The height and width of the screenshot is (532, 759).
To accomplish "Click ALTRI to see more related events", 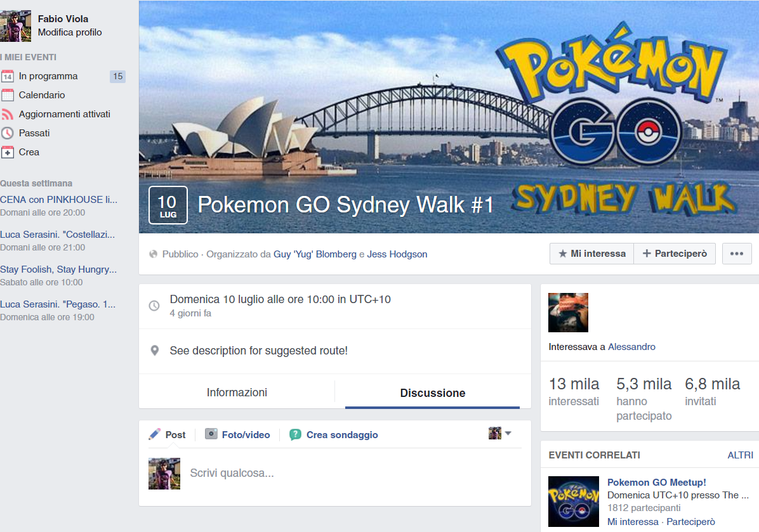I will click(741, 455).
